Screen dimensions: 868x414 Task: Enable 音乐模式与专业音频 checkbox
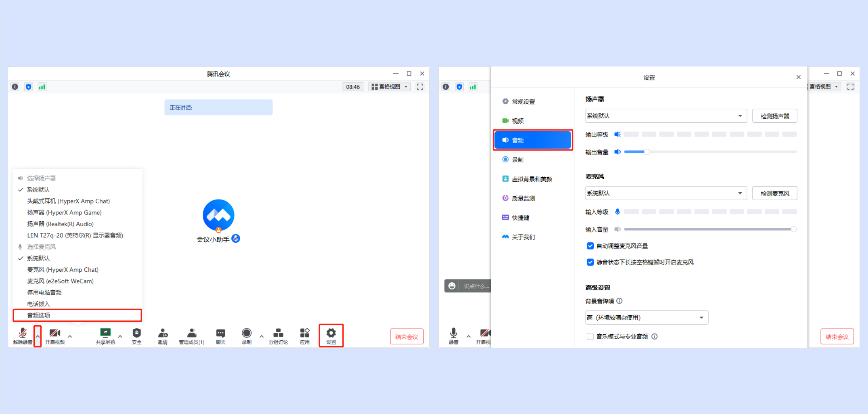pyautogui.click(x=590, y=336)
